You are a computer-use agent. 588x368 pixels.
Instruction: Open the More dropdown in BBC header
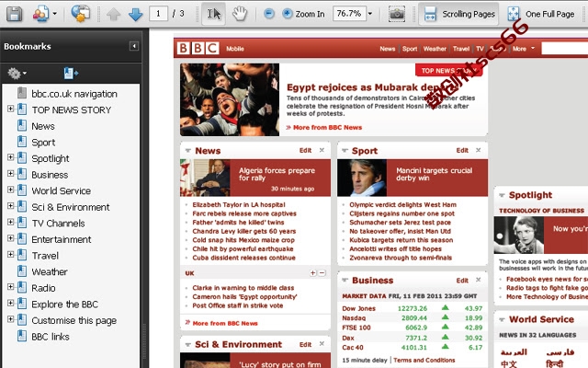(524, 49)
